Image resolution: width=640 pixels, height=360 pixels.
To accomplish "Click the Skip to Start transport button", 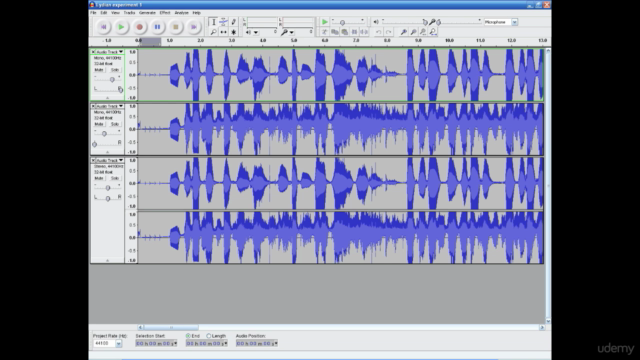I will coord(103,27).
